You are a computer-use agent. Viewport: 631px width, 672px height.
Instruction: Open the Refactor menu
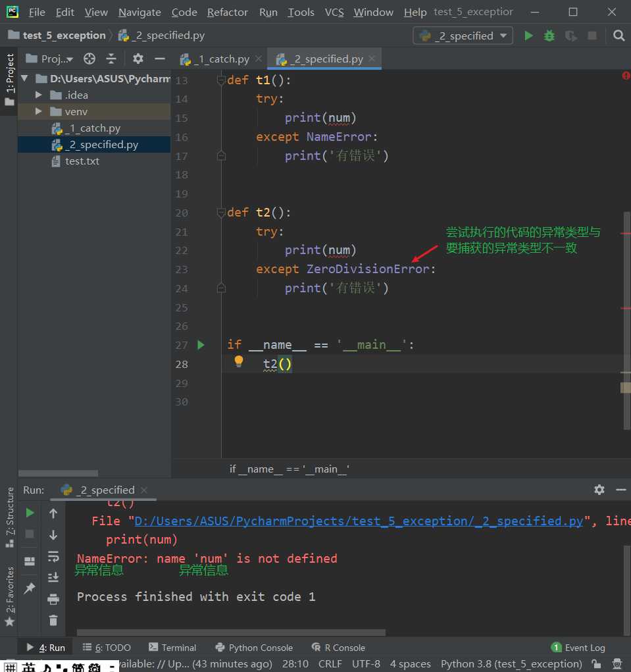point(228,12)
